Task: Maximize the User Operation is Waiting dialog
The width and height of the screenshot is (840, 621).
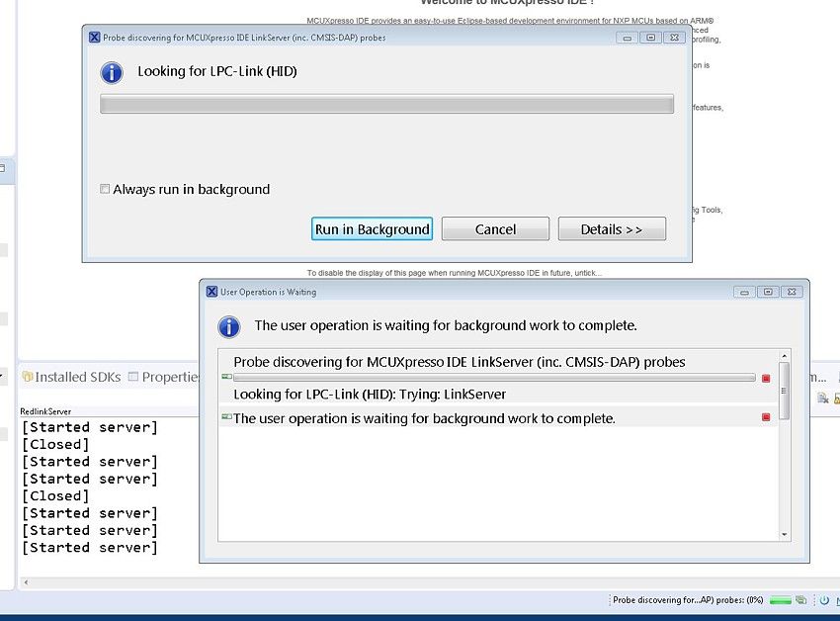Action: [768, 292]
